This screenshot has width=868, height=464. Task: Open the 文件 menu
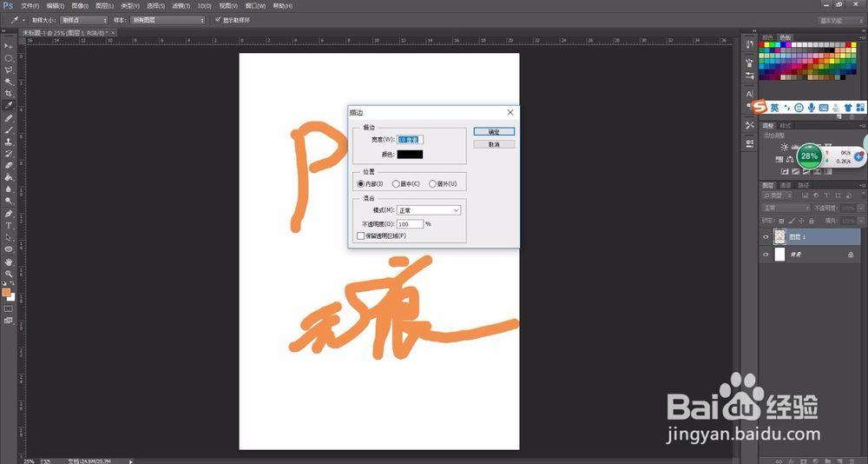tap(30, 6)
